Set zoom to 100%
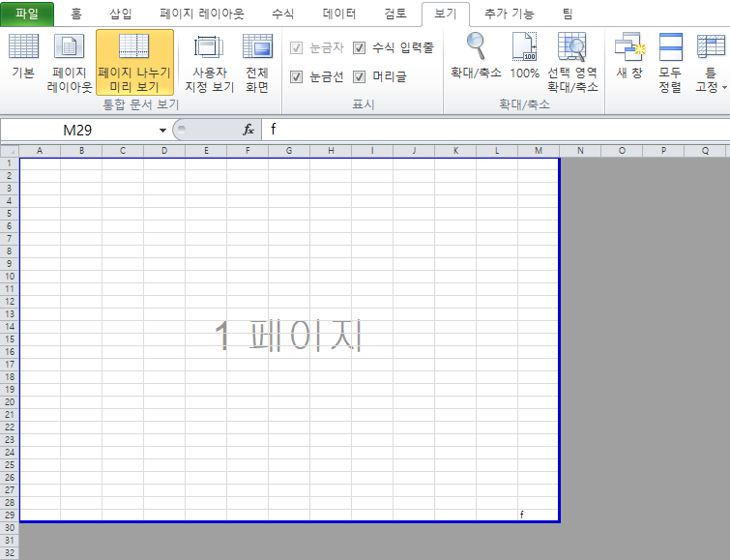The image size is (730, 560). click(525, 55)
